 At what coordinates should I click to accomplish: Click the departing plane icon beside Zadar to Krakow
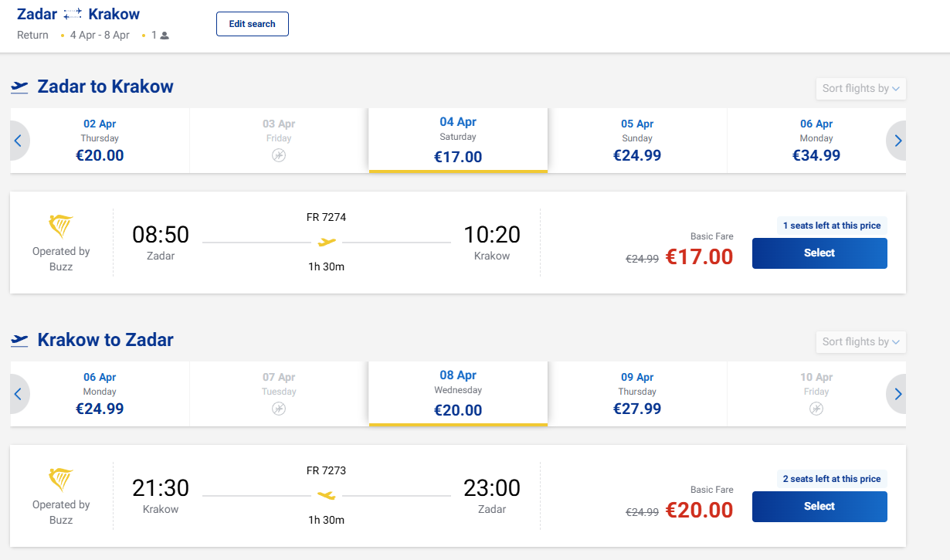(20, 87)
